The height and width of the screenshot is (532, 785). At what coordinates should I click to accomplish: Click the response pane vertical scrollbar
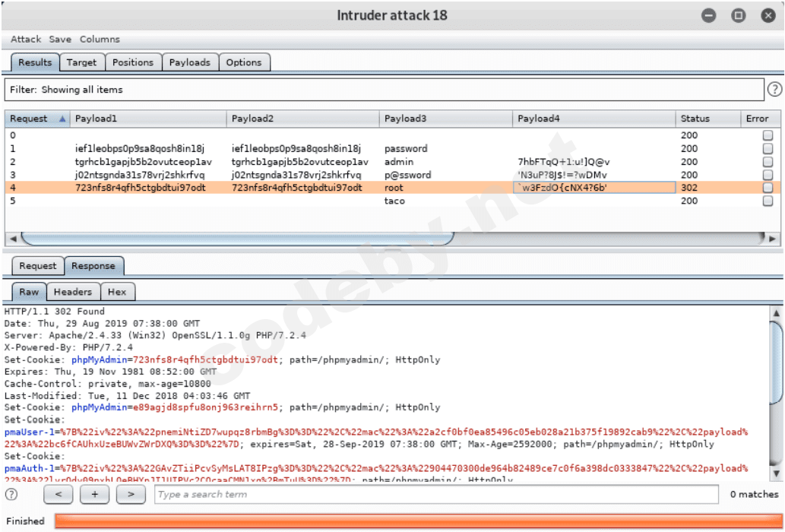(x=776, y=363)
